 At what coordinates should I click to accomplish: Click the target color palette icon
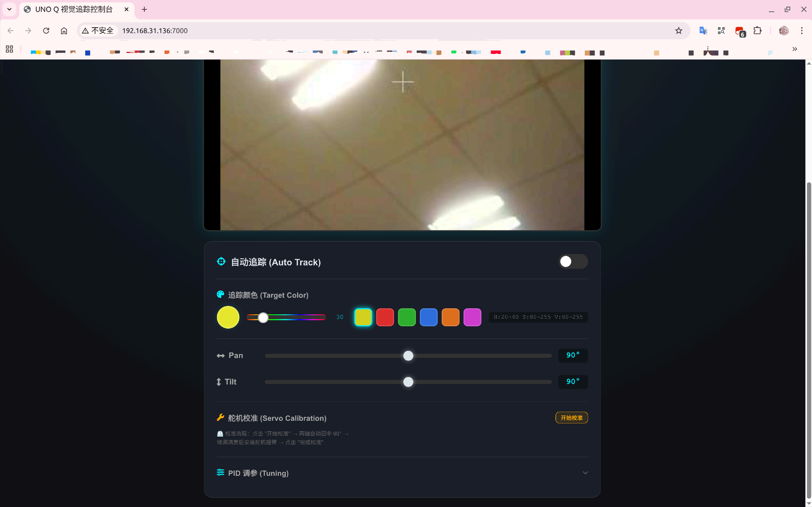[x=220, y=295]
